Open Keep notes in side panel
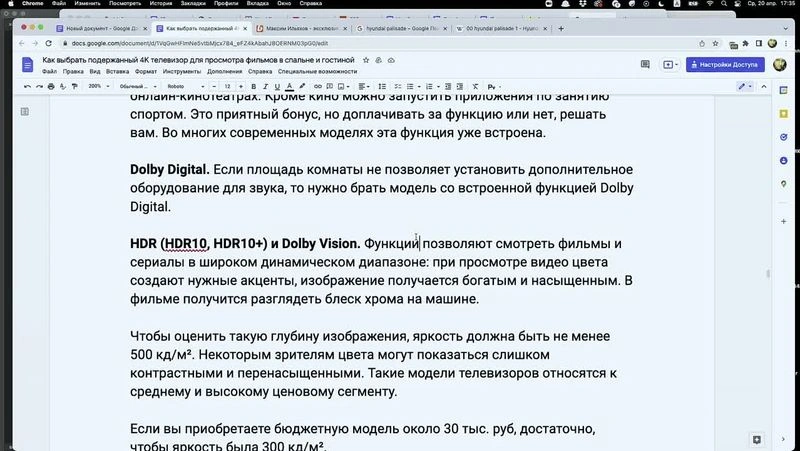800x451 pixels. click(x=784, y=114)
